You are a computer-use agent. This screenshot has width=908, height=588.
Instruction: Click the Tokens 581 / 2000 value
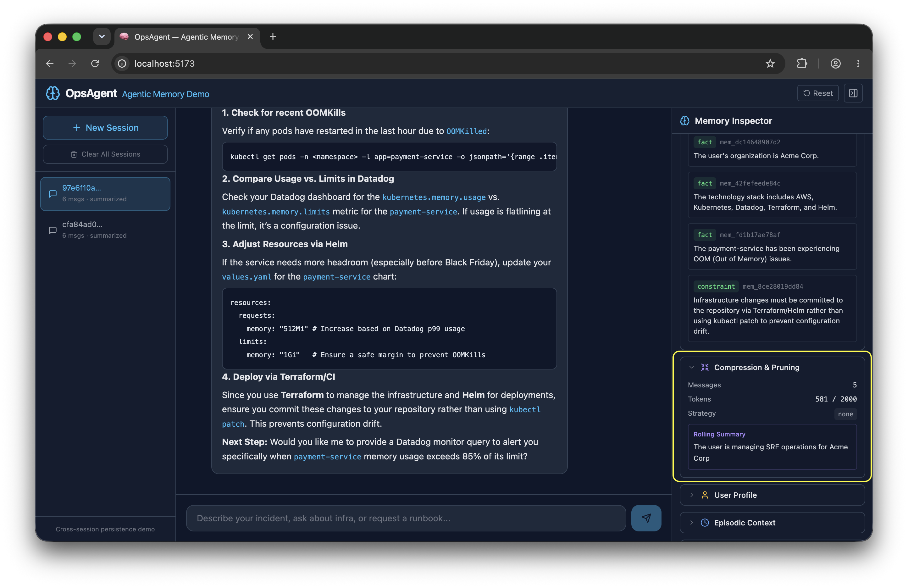(835, 399)
